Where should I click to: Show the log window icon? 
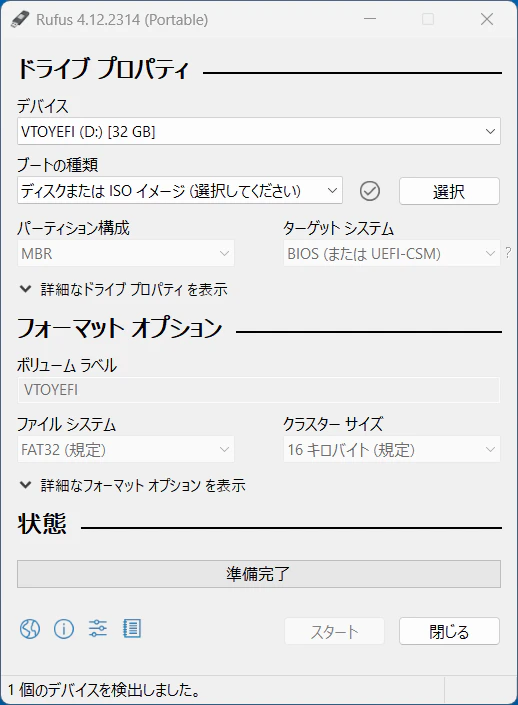(x=132, y=629)
